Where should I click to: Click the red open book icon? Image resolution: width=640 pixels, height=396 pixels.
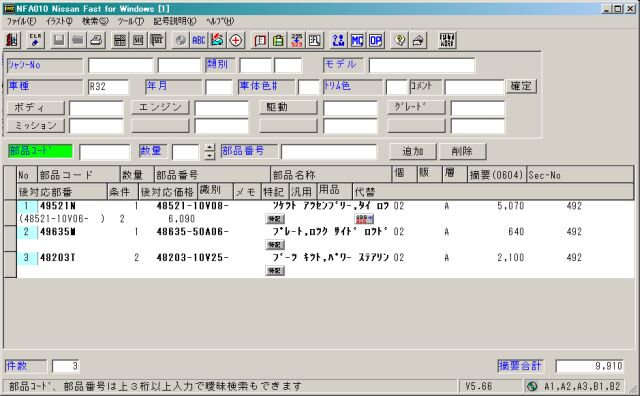tap(260, 40)
